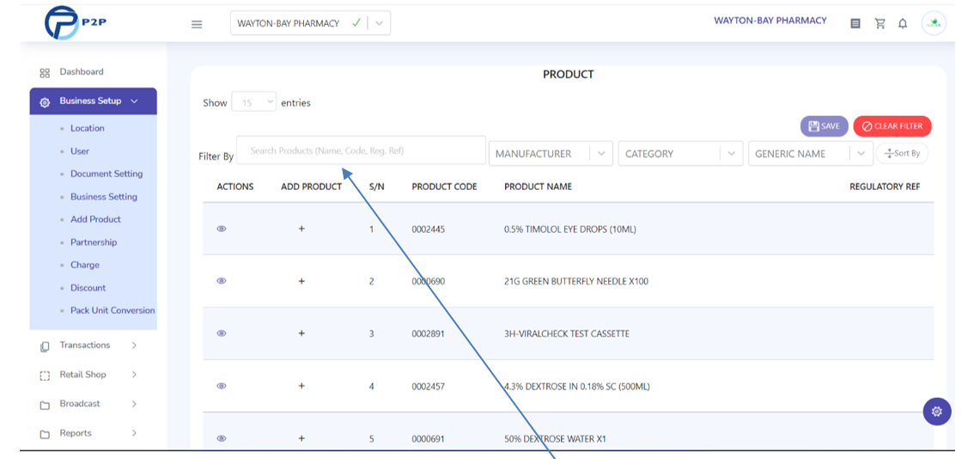Open the CATEGORY filter dropdown
Screen dimensions: 980x459
(680, 153)
